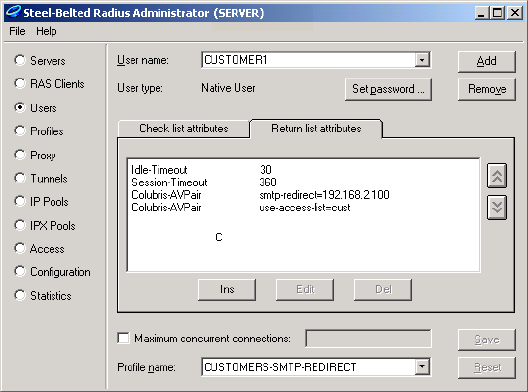Open the Help menu
The image size is (528, 392).
coord(46,31)
